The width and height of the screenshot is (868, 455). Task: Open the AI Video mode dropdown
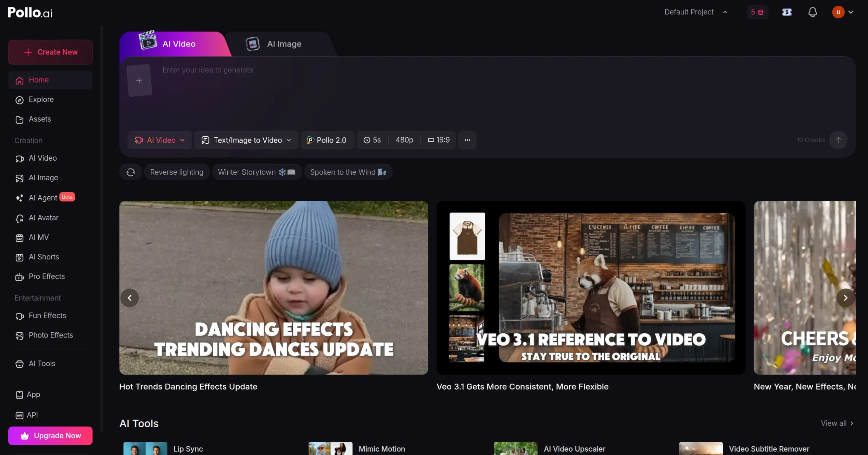(159, 140)
